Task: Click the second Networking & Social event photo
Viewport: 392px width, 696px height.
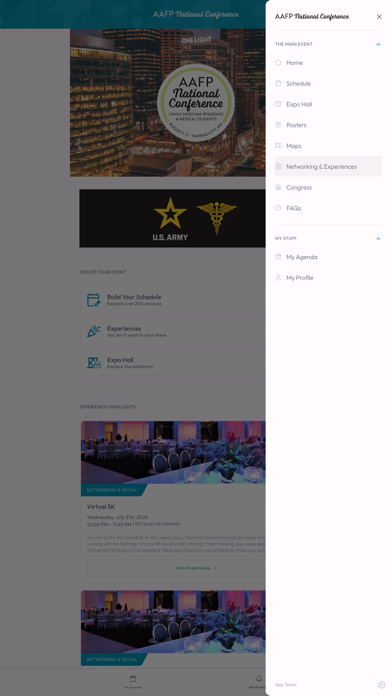Action: 173,622
